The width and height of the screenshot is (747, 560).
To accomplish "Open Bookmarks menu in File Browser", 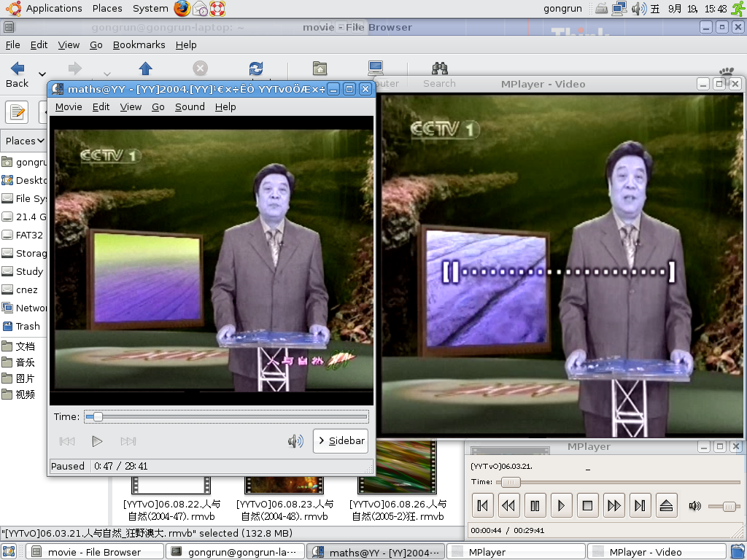I will 139,44.
